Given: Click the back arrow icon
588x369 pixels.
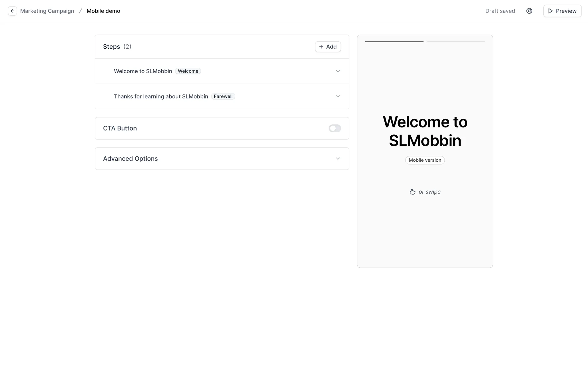Looking at the screenshot, I should [12, 11].
